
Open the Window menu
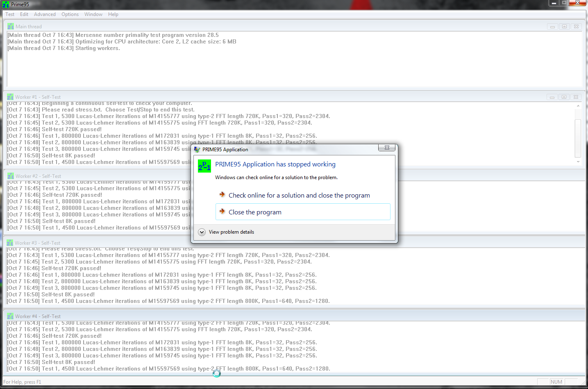click(x=93, y=14)
